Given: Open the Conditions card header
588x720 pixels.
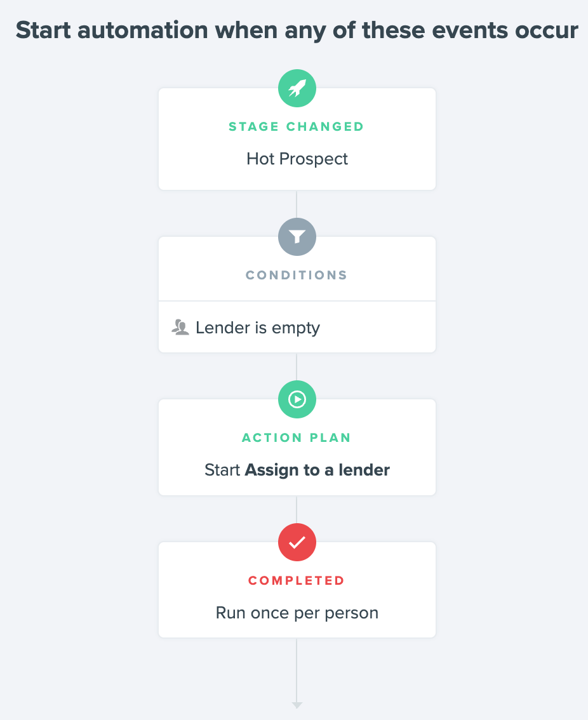Looking at the screenshot, I should tap(297, 269).
